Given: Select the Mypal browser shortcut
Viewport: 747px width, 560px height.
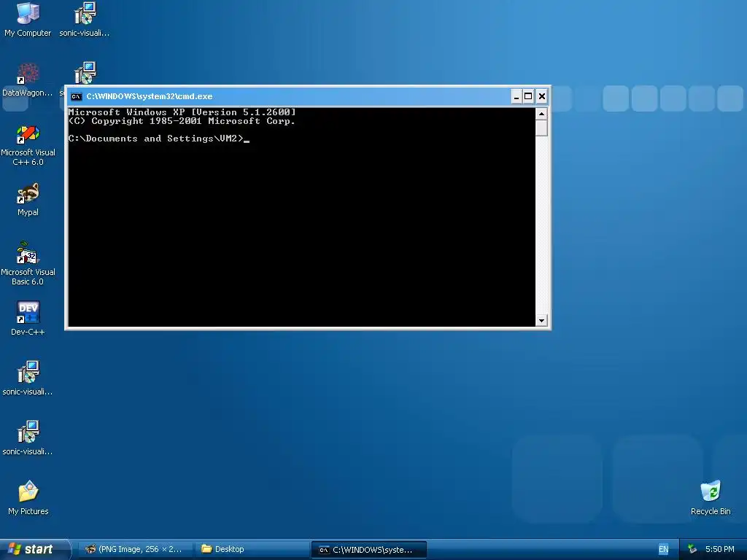Looking at the screenshot, I should coord(28,200).
